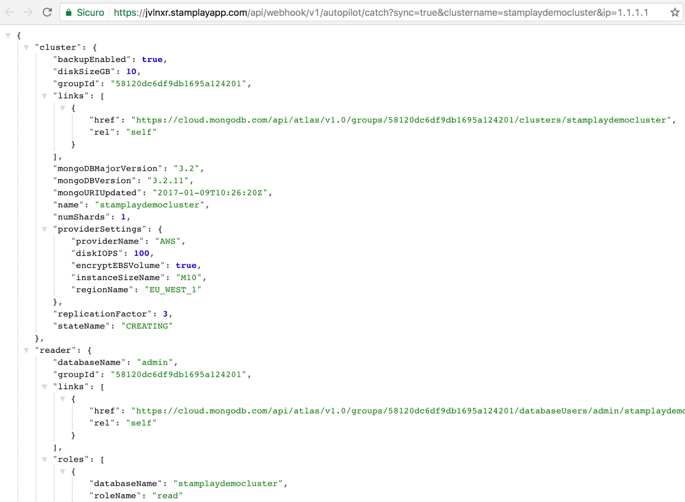This screenshot has width=685, height=502.
Task: Click the reader "groupId" value
Action: (178, 374)
